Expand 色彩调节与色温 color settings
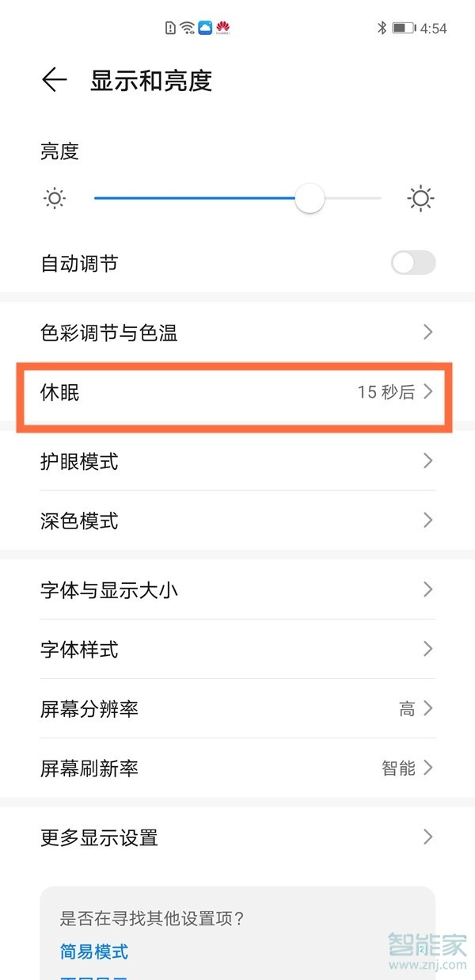This screenshot has height=980, width=475. tap(237, 332)
